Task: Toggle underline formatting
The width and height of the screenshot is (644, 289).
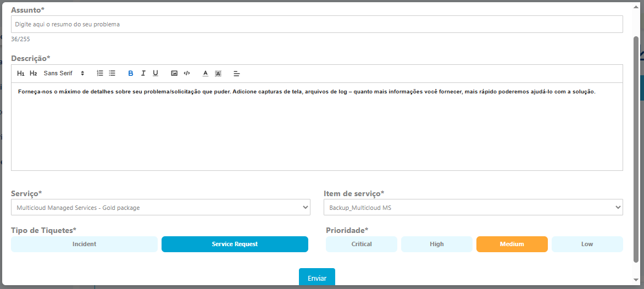Action: (156, 74)
